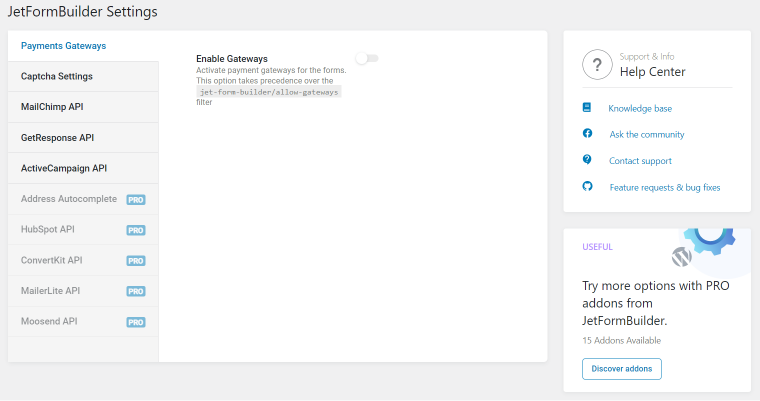760x401 pixels.
Task: Click the PRO badge beside Moosend API
Action: [136, 322]
